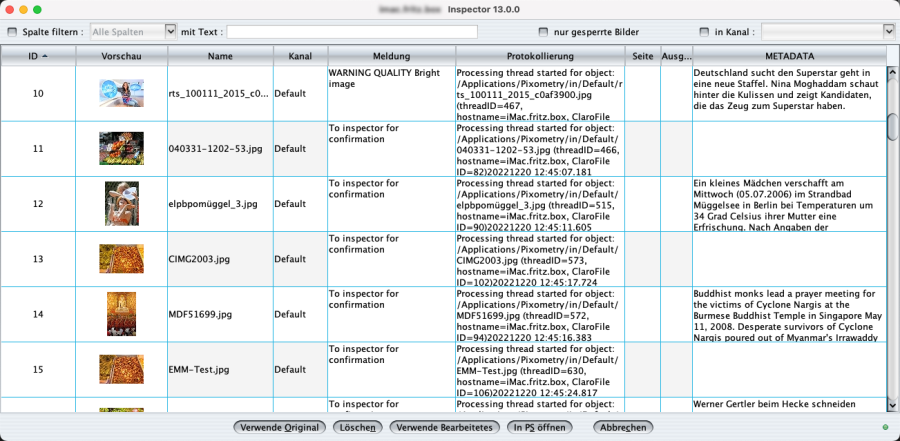This screenshot has height=441, width=900.
Task: Select the file name elpbpomüggel_3.jpg
Action: [214, 204]
